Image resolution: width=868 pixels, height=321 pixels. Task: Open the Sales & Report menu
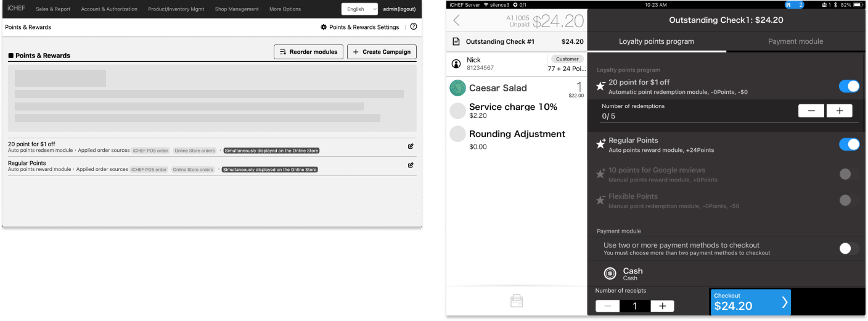pyautogui.click(x=53, y=9)
